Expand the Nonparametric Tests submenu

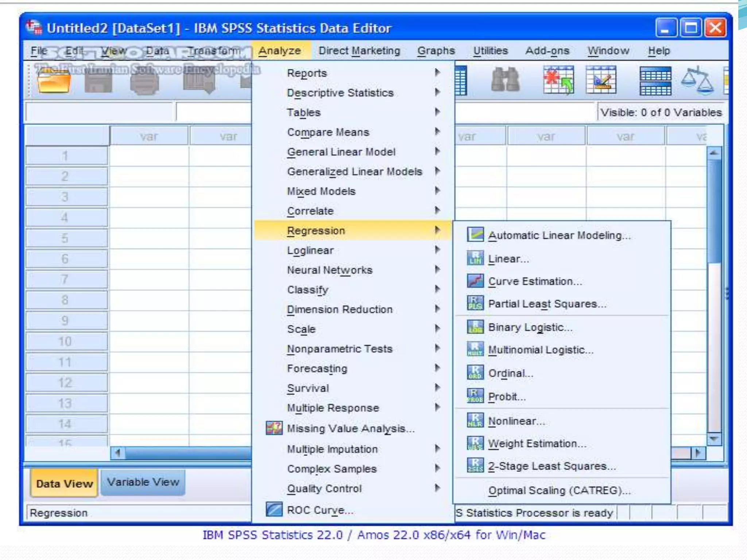339,349
